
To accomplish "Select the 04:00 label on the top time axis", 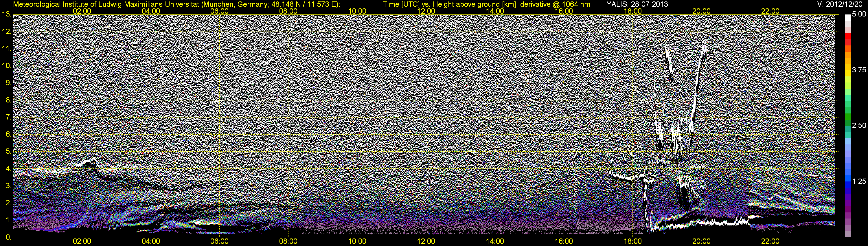I will pyautogui.click(x=151, y=11).
